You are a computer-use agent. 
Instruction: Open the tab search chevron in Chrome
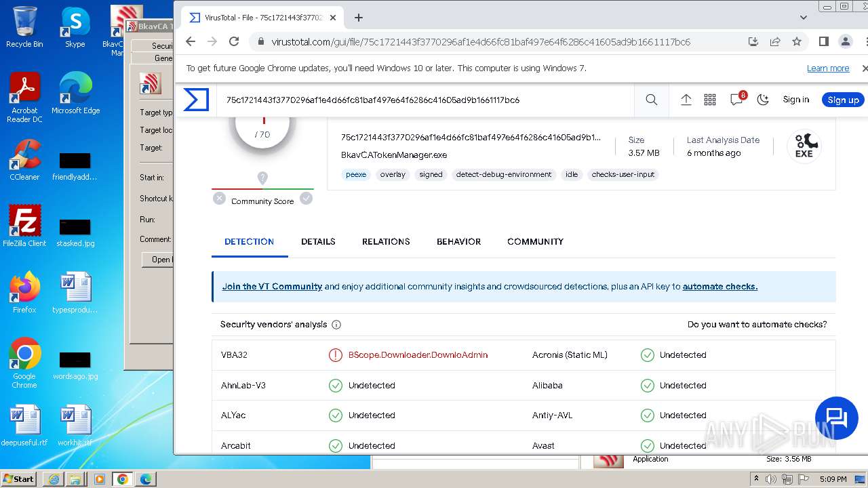click(x=804, y=18)
